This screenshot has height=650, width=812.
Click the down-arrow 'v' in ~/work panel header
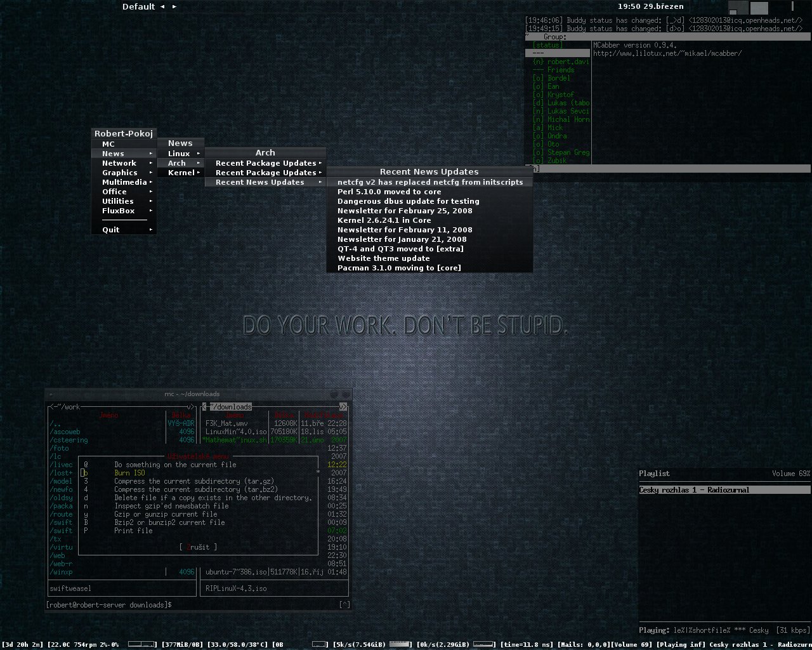pyautogui.click(x=189, y=407)
